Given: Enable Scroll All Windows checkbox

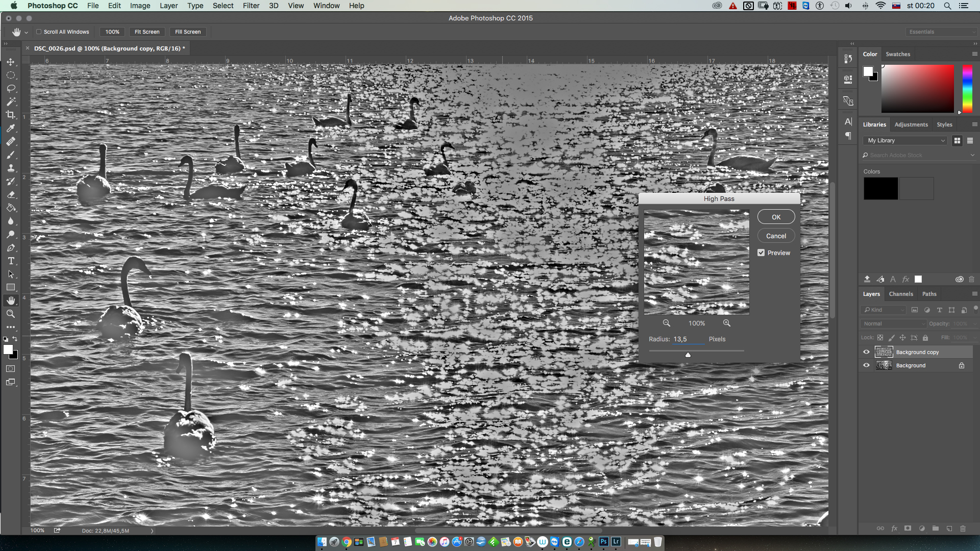Looking at the screenshot, I should (39, 32).
